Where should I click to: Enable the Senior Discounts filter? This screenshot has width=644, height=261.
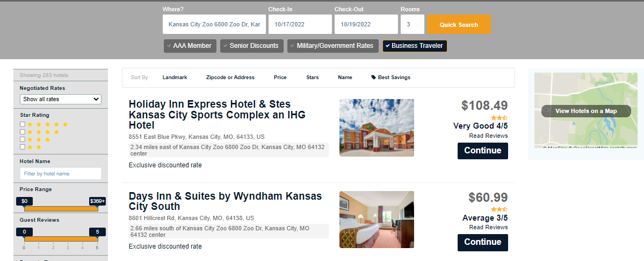[x=251, y=46]
